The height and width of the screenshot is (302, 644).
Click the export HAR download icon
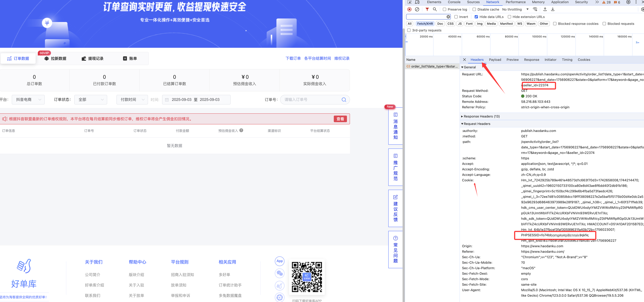[553, 9]
